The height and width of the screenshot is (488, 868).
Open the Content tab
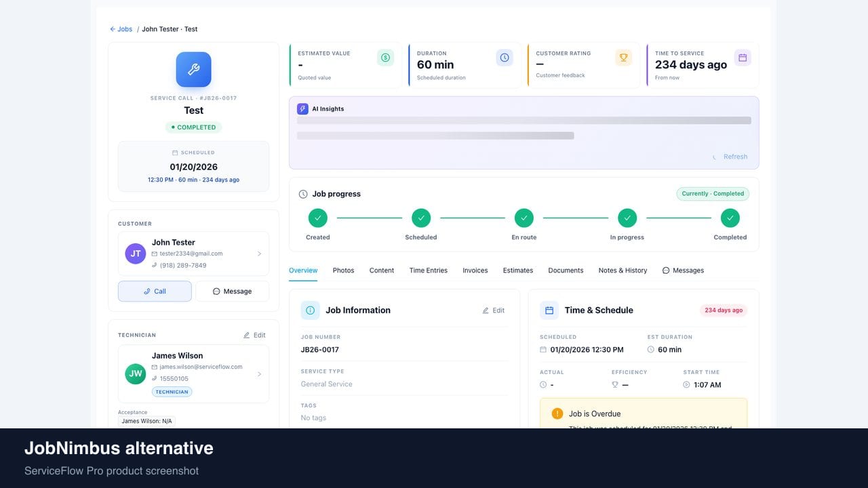click(382, 270)
